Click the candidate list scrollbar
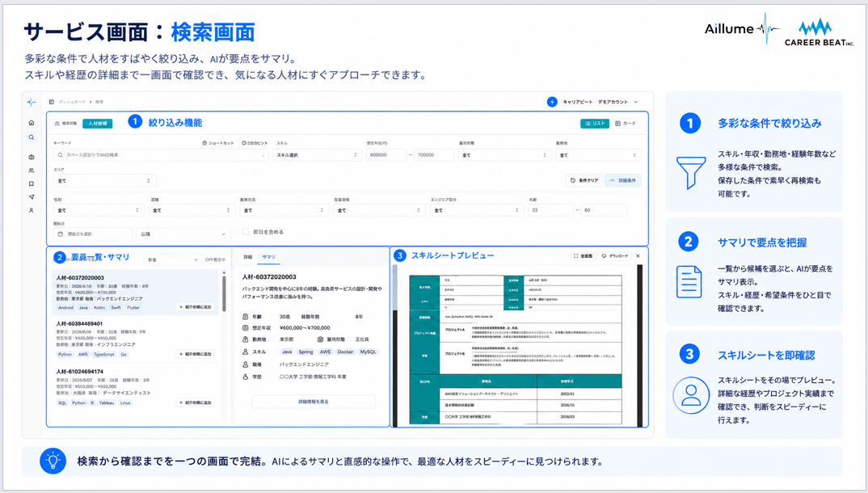 [x=224, y=293]
